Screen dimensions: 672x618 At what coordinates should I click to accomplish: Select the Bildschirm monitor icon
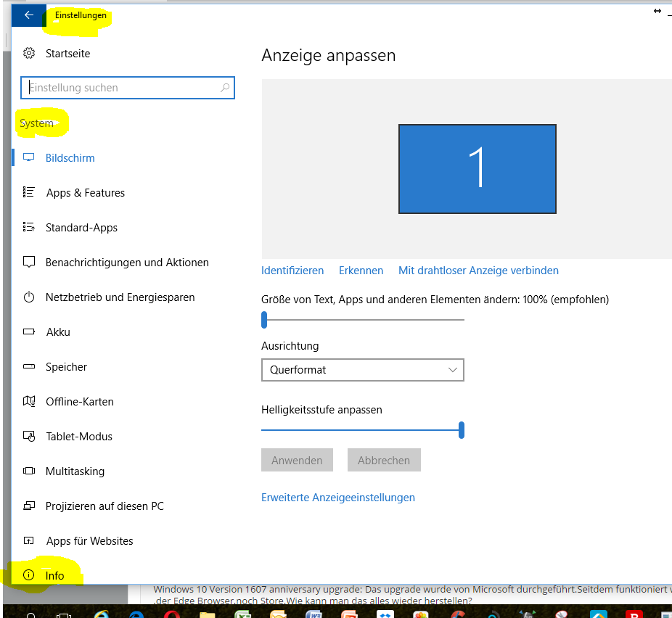click(29, 157)
